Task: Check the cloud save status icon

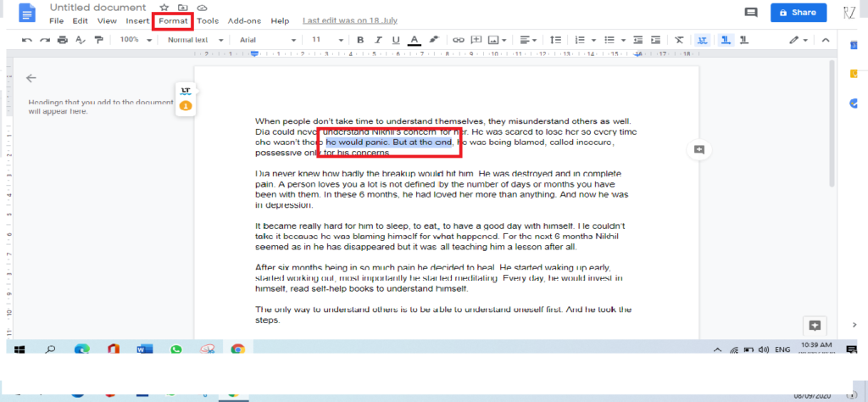Action: [202, 8]
